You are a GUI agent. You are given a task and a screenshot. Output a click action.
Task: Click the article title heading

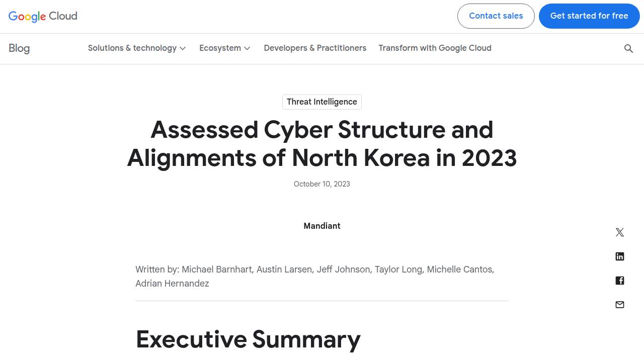click(x=322, y=144)
